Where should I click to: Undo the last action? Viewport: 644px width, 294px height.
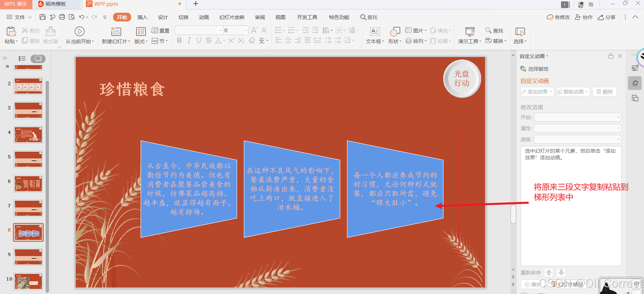[x=82, y=17]
